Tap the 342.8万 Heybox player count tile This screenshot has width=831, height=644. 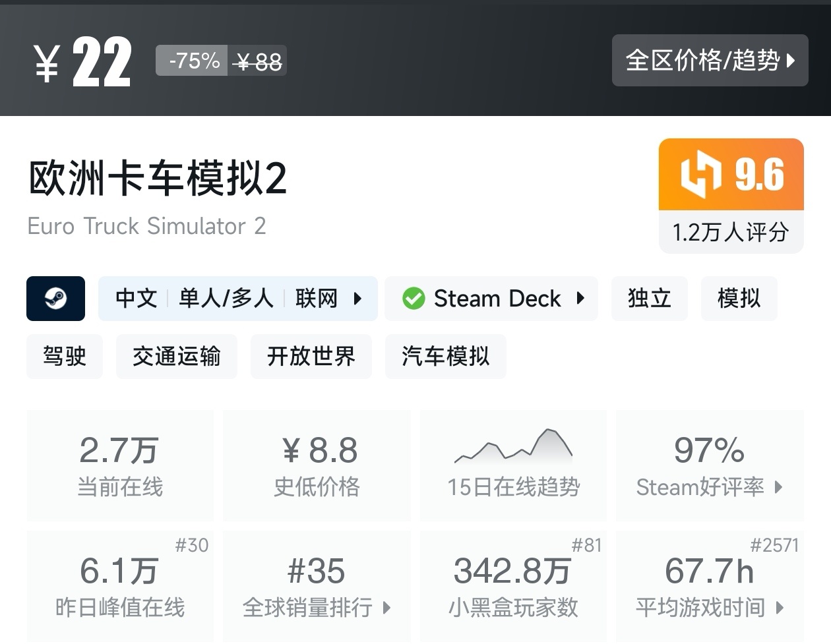513,586
